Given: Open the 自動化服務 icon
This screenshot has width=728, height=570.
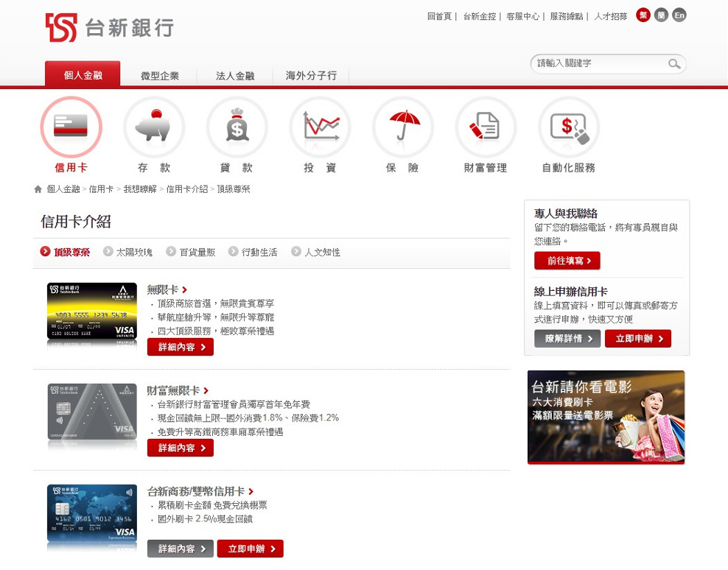Looking at the screenshot, I should [569, 127].
